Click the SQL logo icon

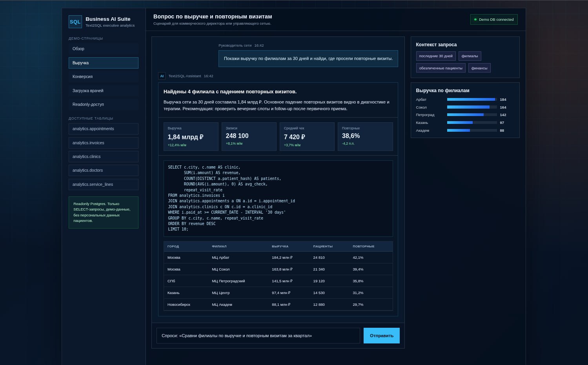click(x=75, y=22)
